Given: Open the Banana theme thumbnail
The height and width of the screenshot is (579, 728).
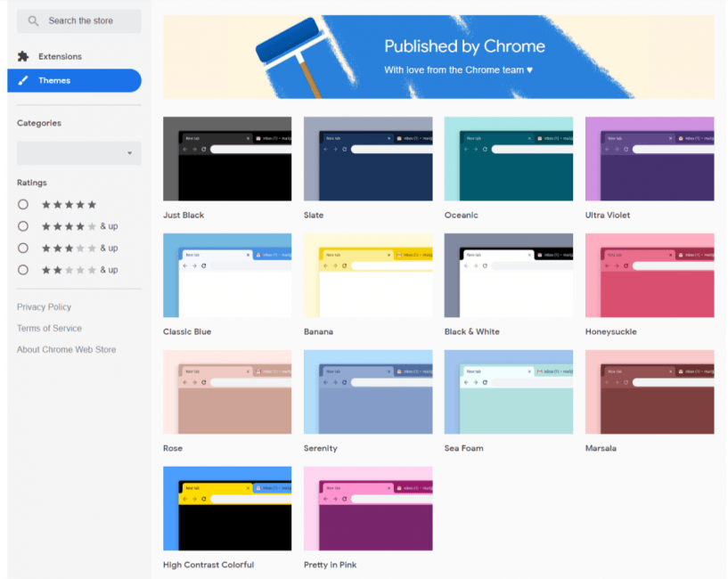Looking at the screenshot, I should (368, 275).
